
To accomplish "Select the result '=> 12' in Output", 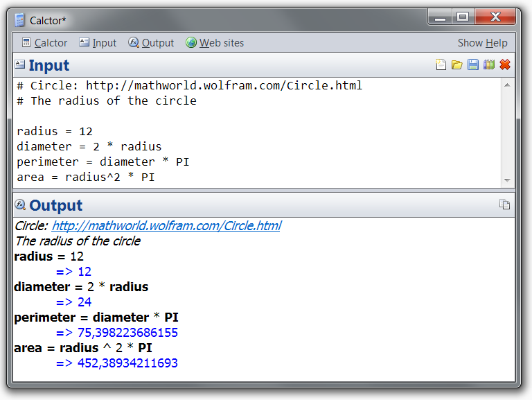I will [73, 272].
